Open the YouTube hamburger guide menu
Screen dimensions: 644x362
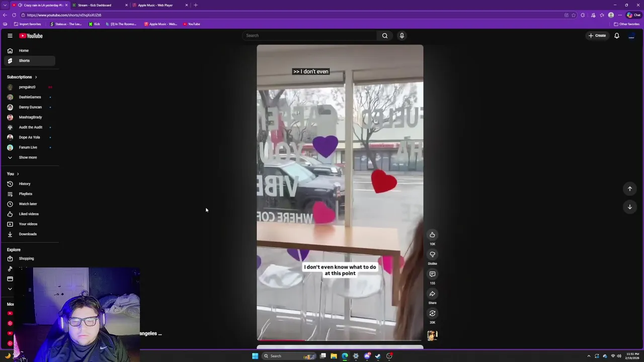(10, 36)
